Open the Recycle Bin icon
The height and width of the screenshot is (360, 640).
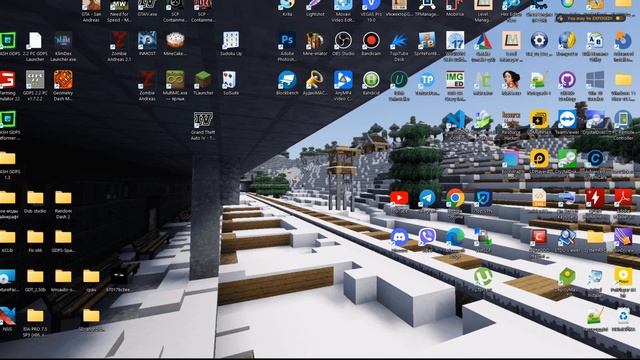coord(623,316)
